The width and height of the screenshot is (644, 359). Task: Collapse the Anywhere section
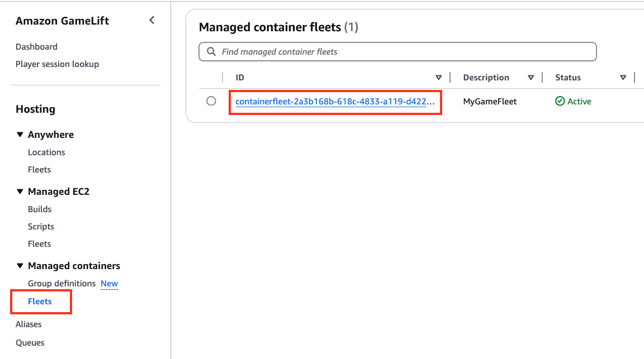pos(20,134)
